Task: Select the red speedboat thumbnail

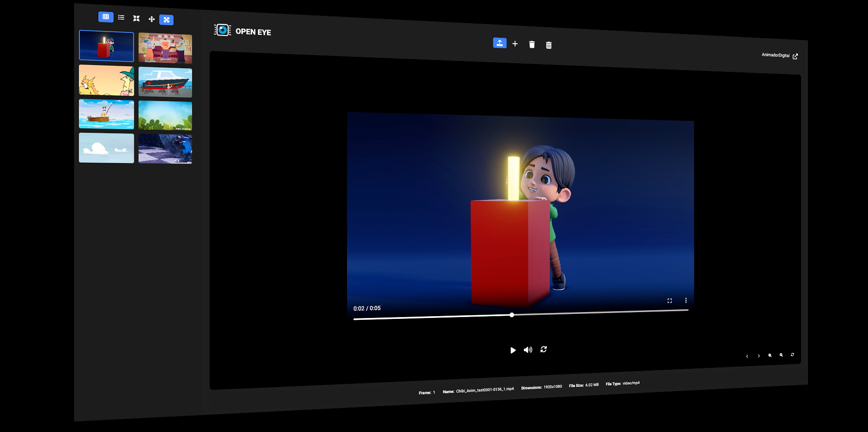Action: 165,82
